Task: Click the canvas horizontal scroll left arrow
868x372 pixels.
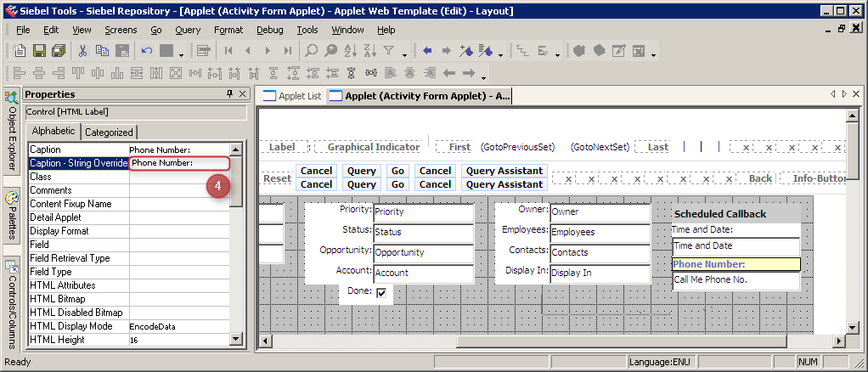Action: (265, 341)
